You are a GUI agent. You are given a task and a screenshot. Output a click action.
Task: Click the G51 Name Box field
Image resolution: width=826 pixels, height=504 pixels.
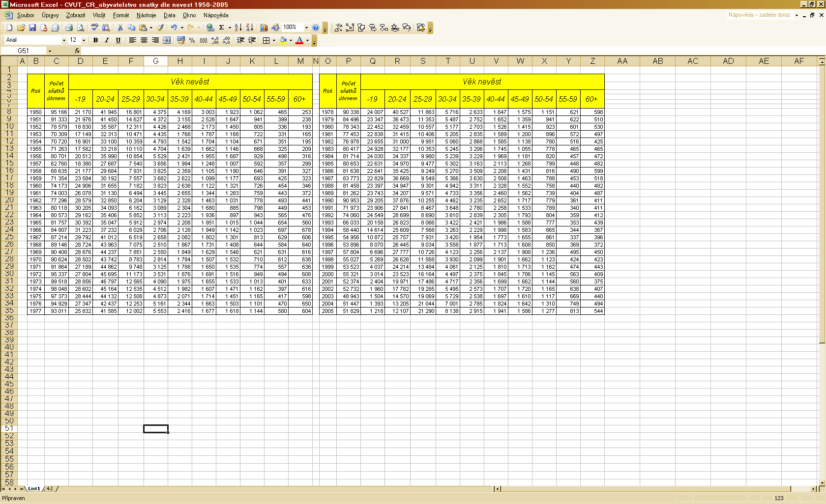pyautogui.click(x=24, y=51)
